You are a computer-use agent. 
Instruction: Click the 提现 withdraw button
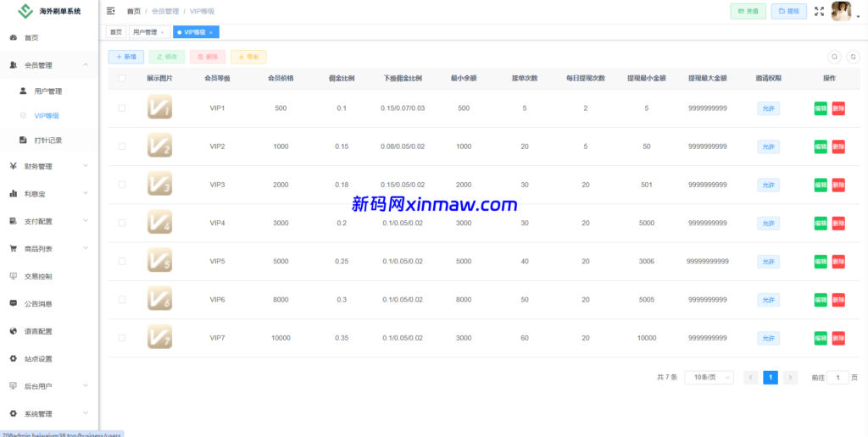[789, 11]
